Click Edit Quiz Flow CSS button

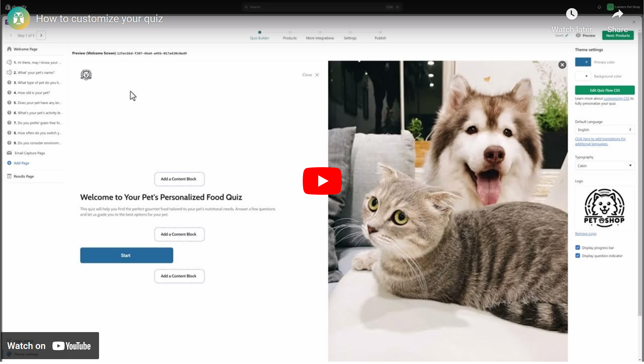604,90
